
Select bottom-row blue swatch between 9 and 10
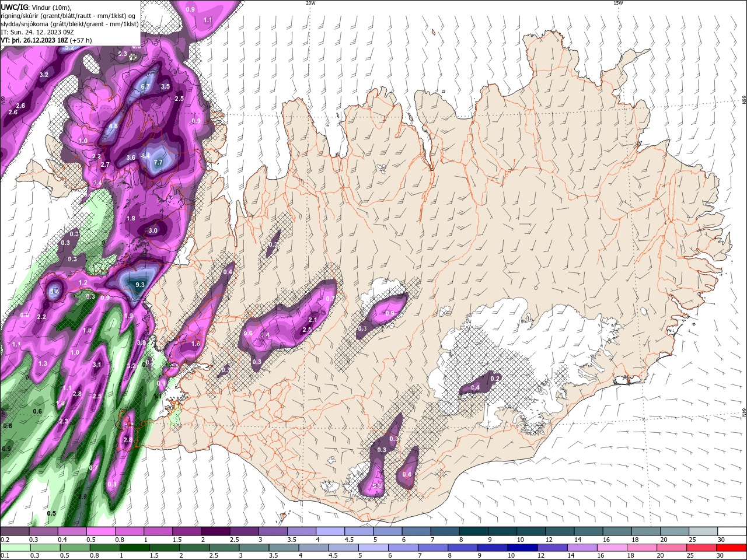[x=492, y=548]
